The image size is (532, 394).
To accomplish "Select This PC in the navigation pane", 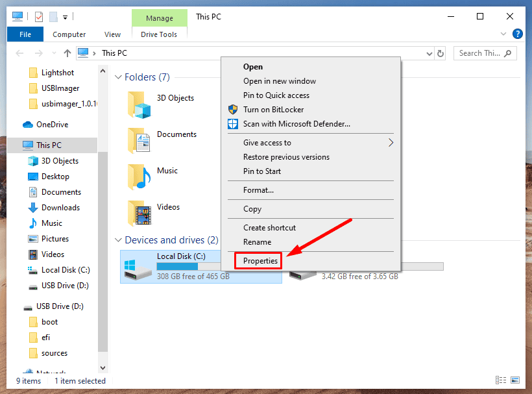I will tap(52, 145).
